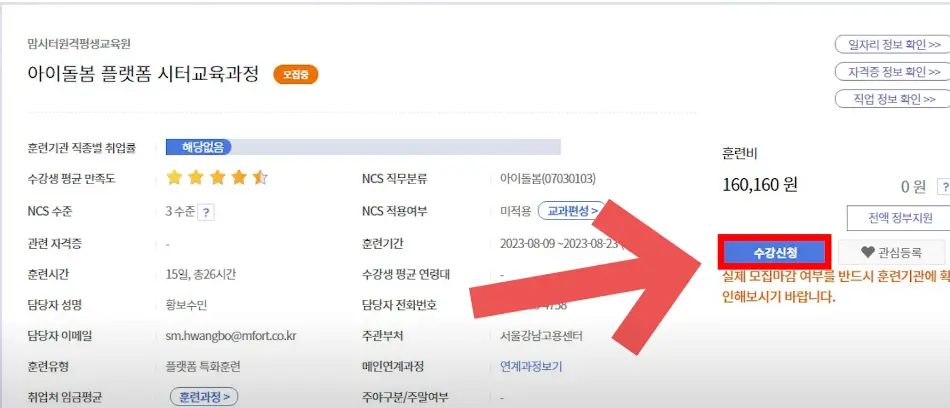This screenshot has width=950, height=408.
Task: Open 직업 정보 확인 link
Action: 892,99
